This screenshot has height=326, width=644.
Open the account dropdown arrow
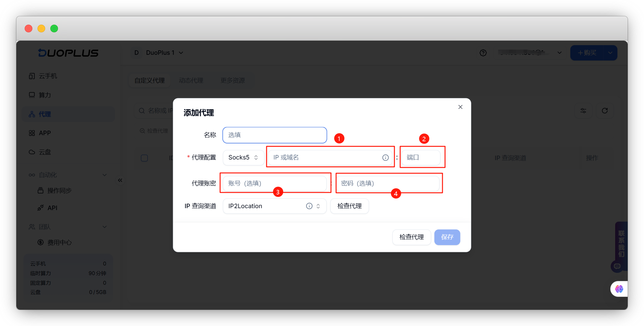tap(559, 53)
